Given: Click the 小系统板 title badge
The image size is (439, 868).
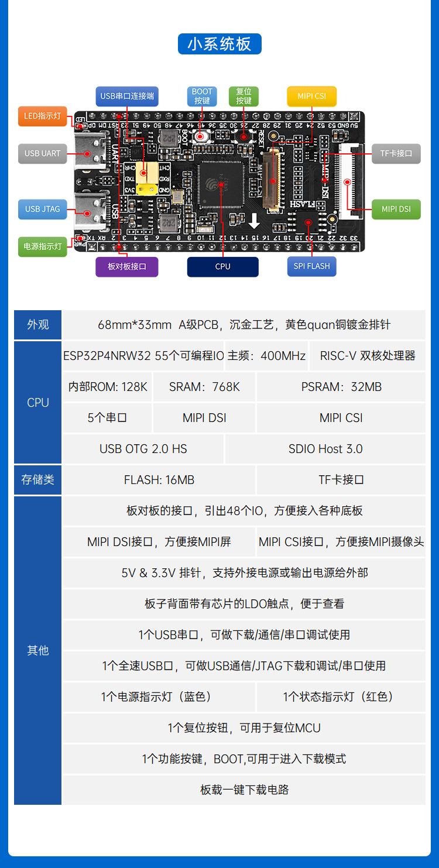Looking at the screenshot, I should click(x=220, y=44).
